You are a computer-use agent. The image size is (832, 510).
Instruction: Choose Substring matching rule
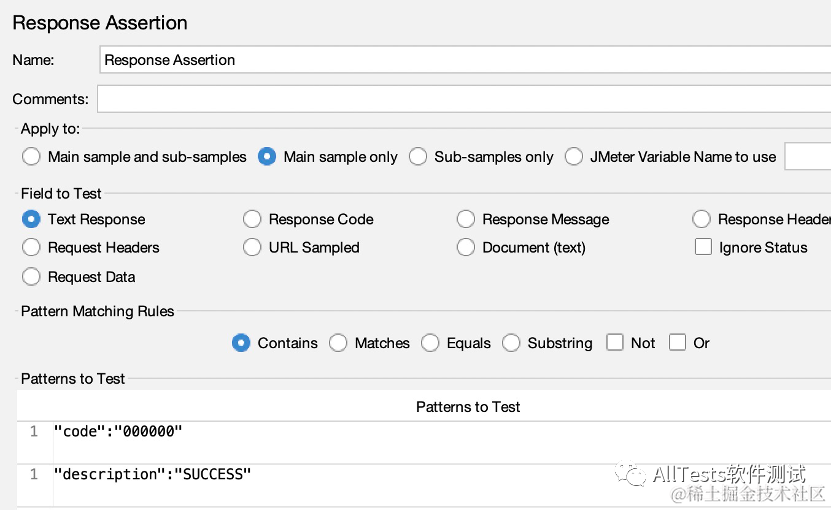point(511,343)
